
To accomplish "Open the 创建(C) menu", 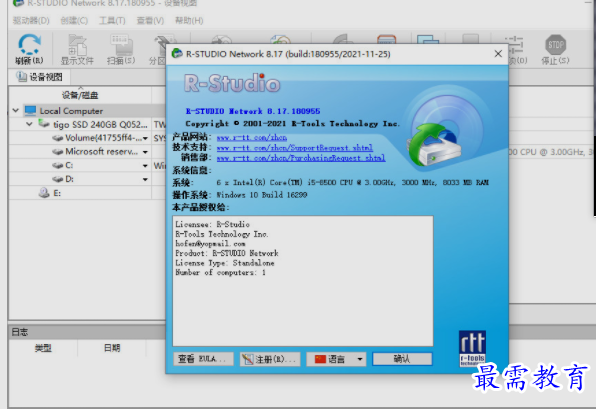I will (74, 20).
